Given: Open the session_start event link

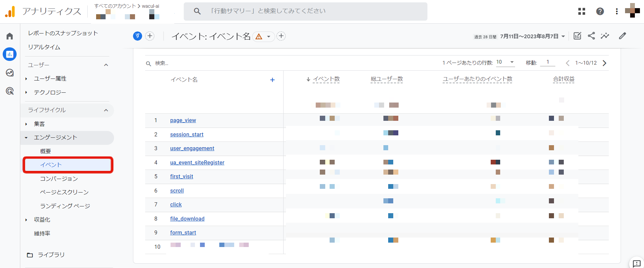Looking at the screenshot, I should 186,134.
